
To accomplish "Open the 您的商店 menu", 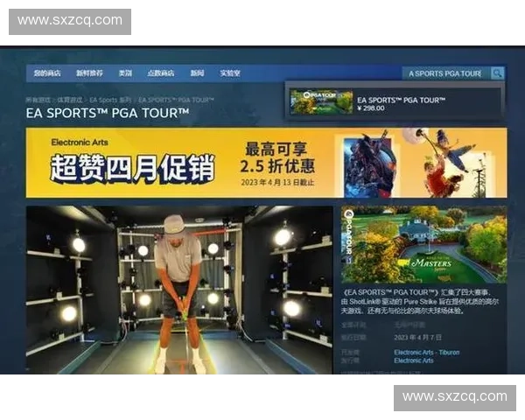I will pyautogui.click(x=47, y=73).
